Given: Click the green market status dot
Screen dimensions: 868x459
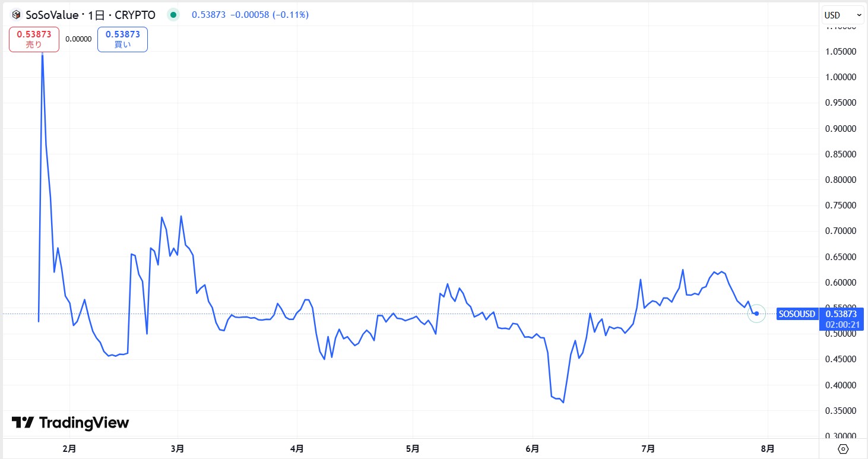Looking at the screenshot, I should [173, 15].
